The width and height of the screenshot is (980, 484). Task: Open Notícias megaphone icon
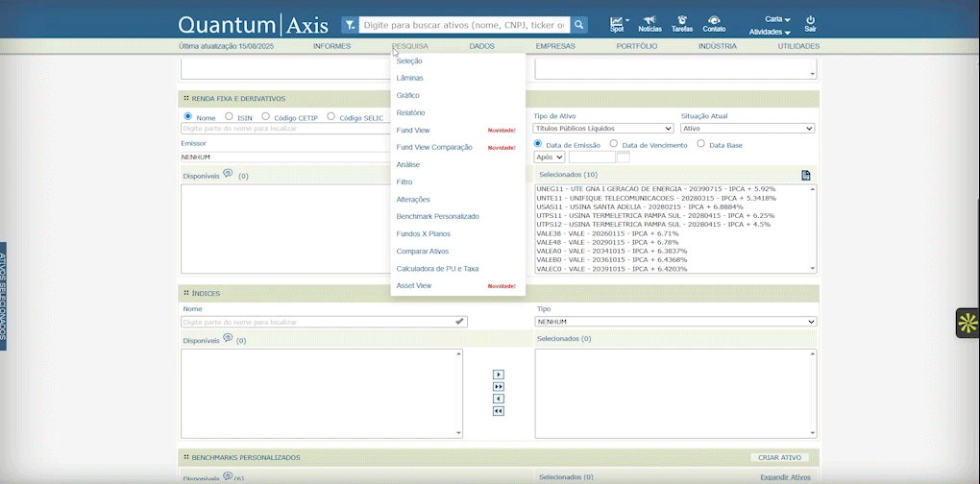[650, 20]
